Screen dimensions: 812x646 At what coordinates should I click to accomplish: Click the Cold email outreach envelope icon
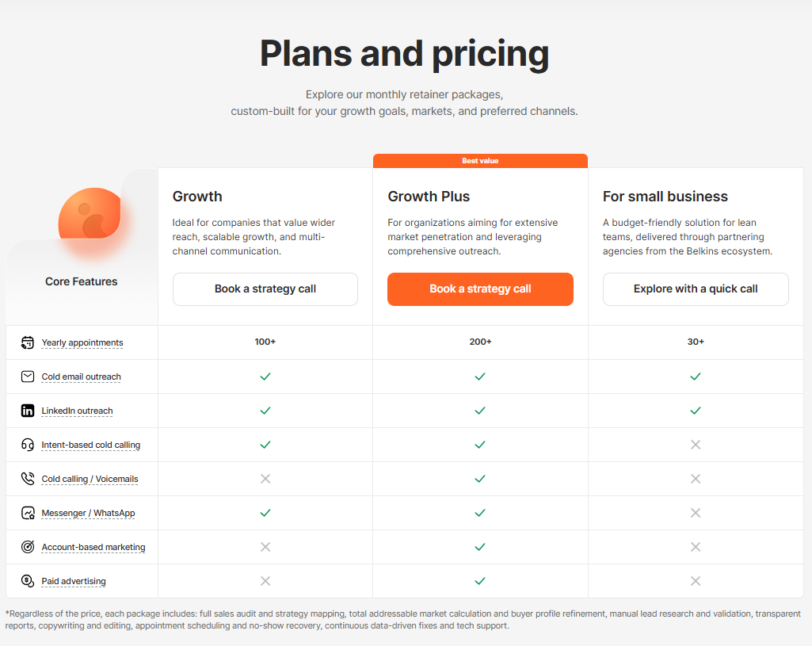(28, 377)
